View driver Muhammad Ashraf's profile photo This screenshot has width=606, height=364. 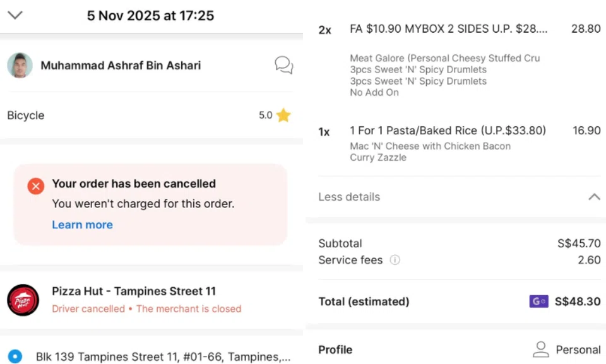pos(20,66)
